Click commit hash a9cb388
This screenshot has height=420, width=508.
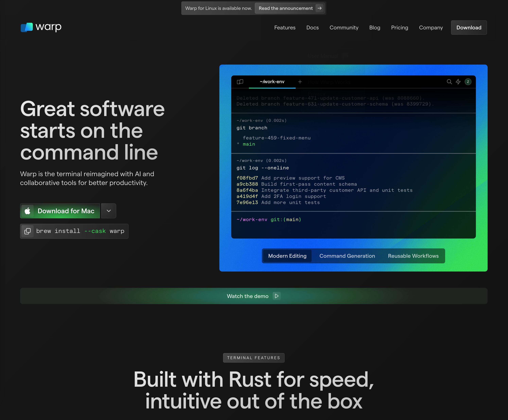click(x=247, y=184)
